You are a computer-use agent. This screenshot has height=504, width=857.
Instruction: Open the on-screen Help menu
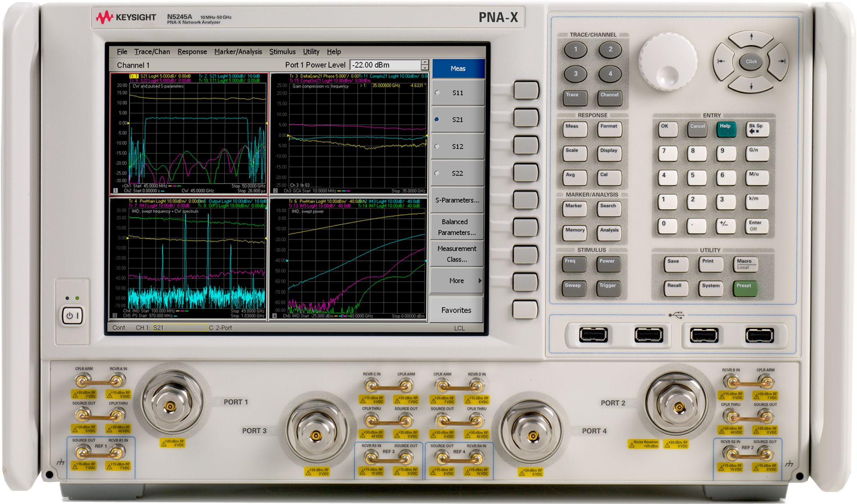[334, 52]
